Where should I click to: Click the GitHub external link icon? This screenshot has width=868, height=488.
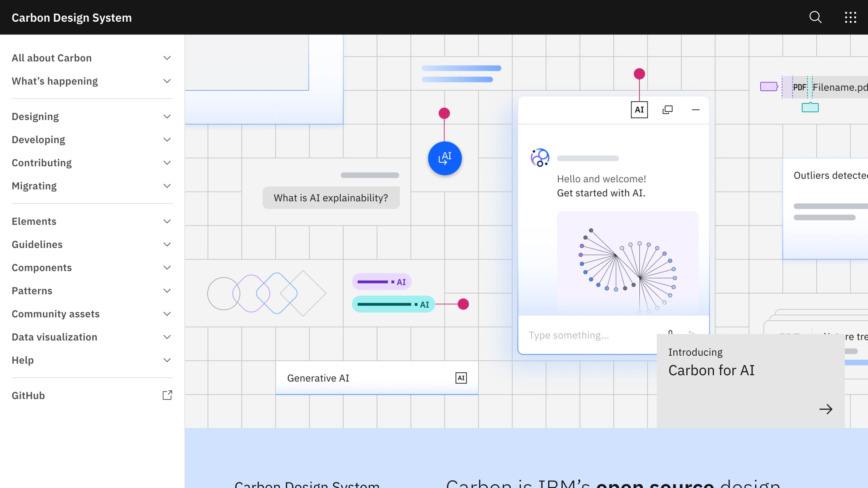167,395
